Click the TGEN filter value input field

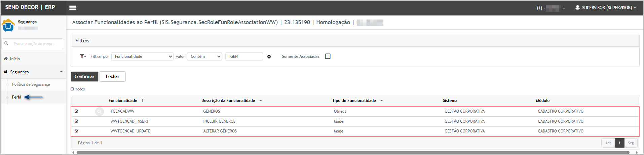[x=244, y=56]
